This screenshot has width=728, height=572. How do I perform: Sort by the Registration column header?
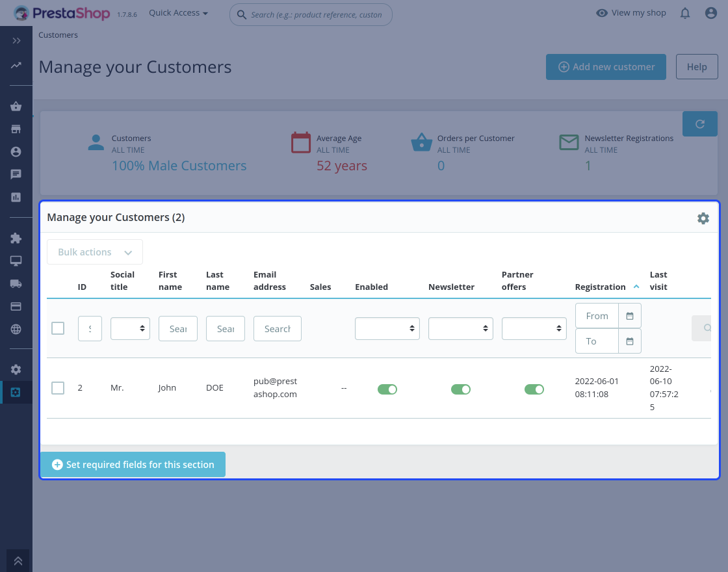tap(601, 287)
